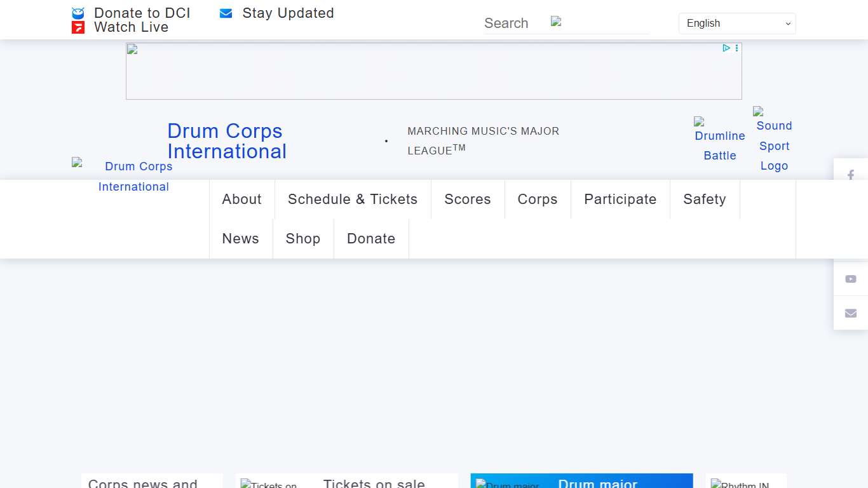The height and width of the screenshot is (488, 868).
Task: Click the email sidebar icon
Action: pyautogui.click(x=851, y=313)
